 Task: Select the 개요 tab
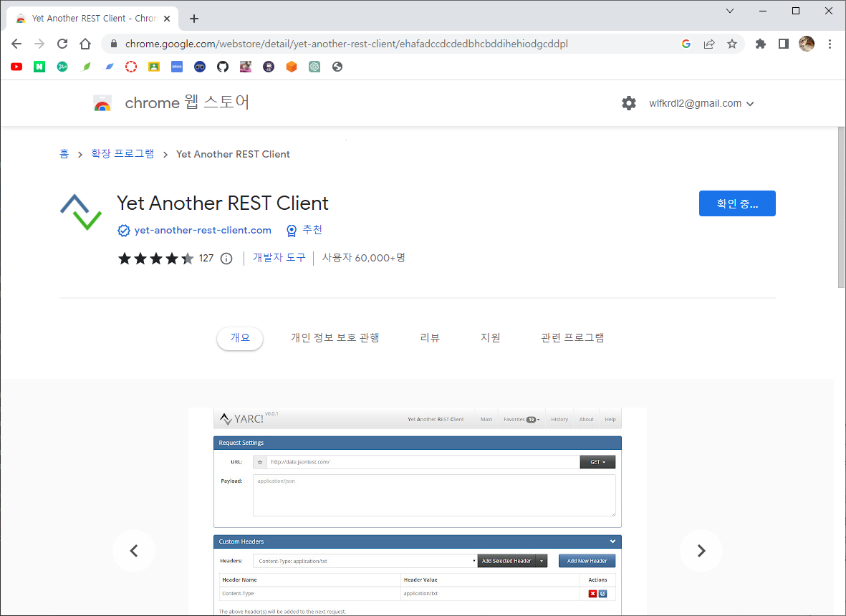coord(240,338)
